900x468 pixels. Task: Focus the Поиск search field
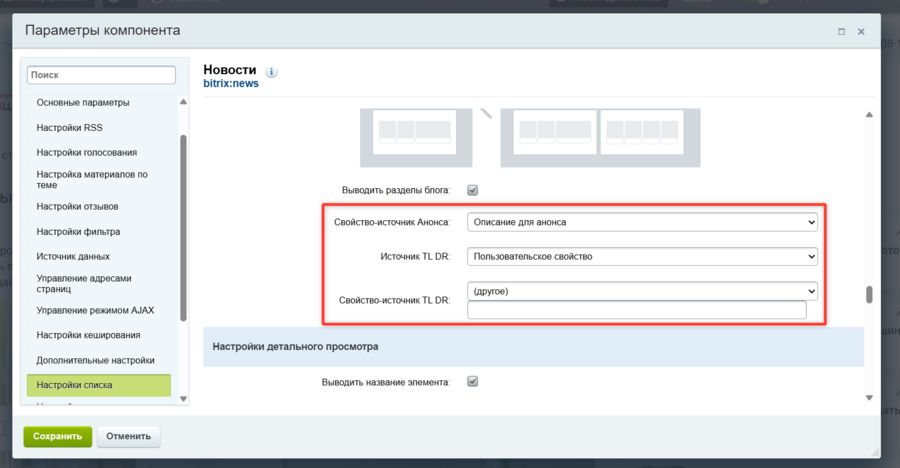click(x=101, y=75)
